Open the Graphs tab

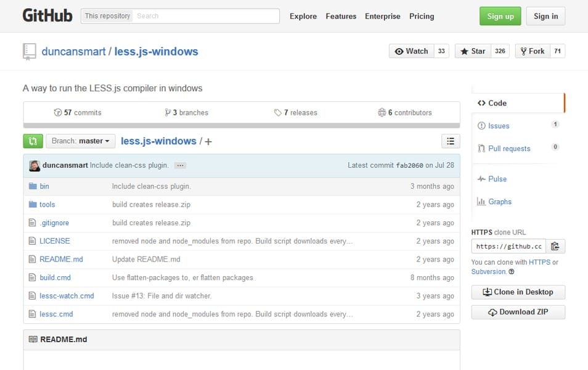(518, 202)
